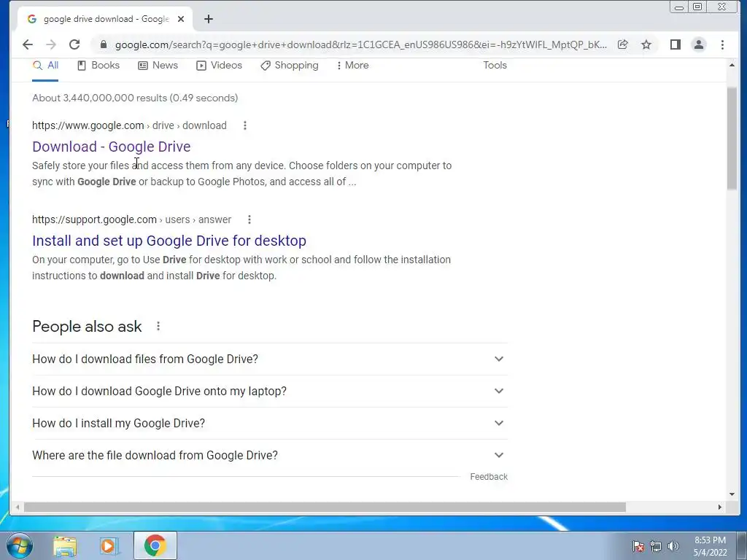Open the More search categories menu

[352, 65]
